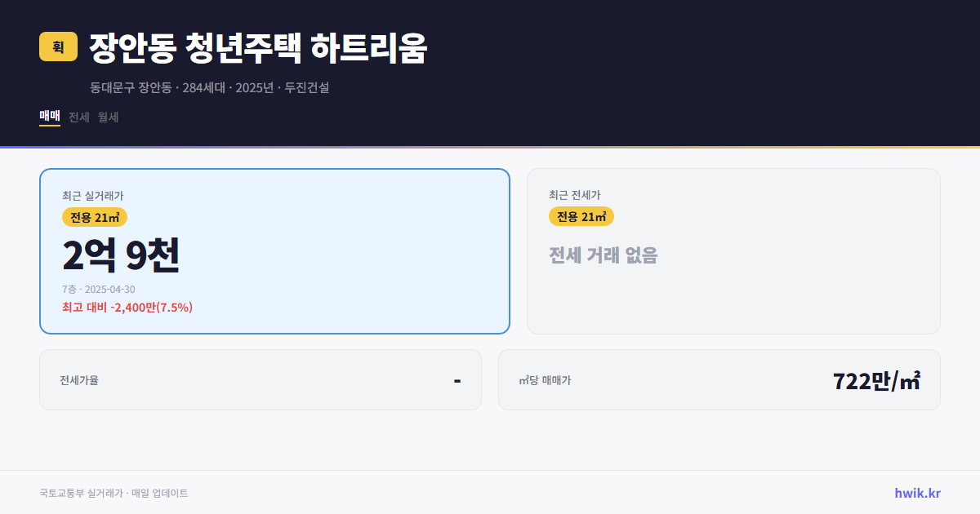This screenshot has height=514, width=980.
Task: Click the '2억 9천' recent sale price
Action: coord(121,255)
